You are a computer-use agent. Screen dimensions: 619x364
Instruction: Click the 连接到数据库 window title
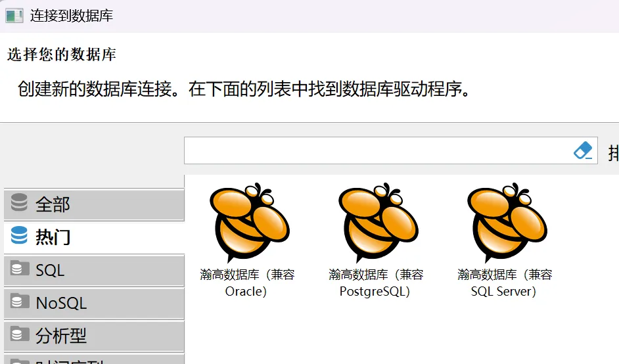point(72,16)
